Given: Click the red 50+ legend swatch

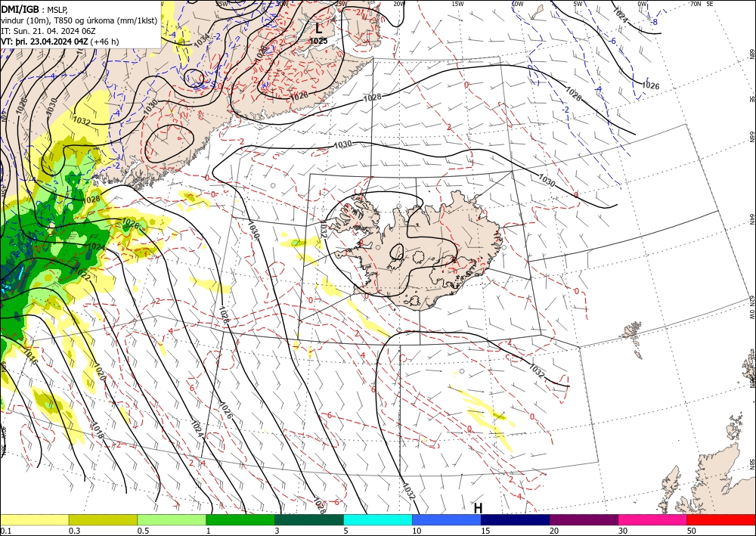Looking at the screenshot, I should click(x=721, y=519).
